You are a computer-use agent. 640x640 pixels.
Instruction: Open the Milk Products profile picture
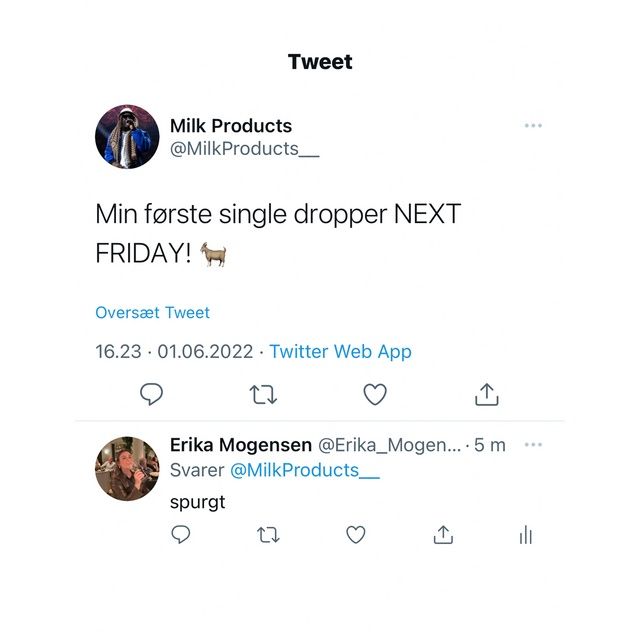[127, 136]
